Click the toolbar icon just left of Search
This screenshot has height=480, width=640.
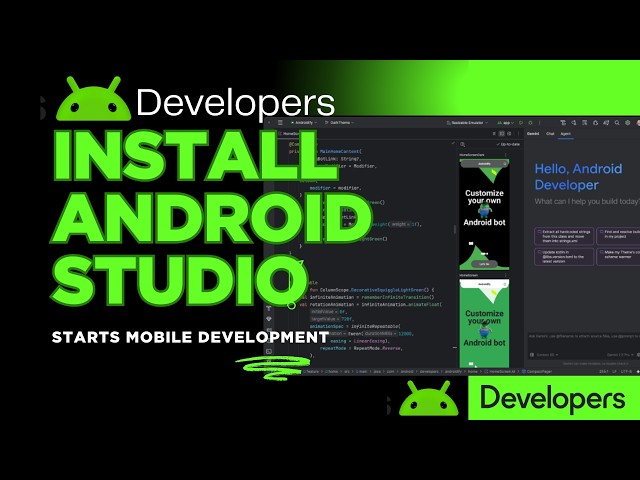click(606, 122)
